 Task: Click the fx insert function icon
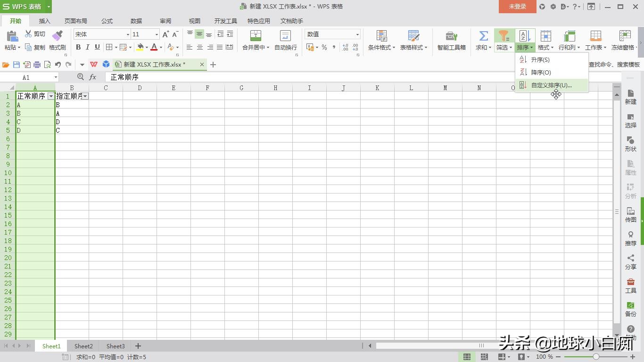tap(93, 77)
